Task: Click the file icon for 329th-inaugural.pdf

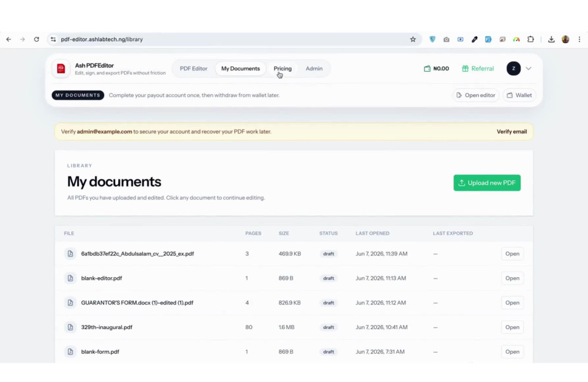Action: 70,327
